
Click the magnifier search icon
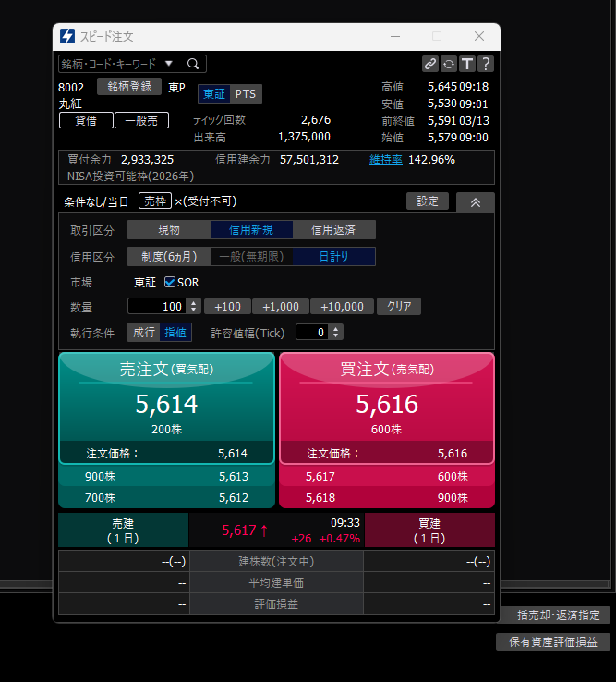(193, 64)
